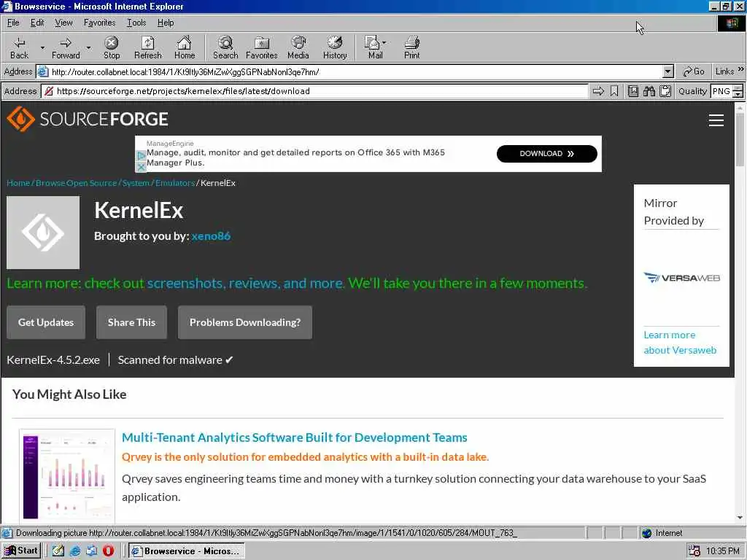Open Learn more about Versaweb link
Screen dimensions: 747x560
[x=680, y=343]
